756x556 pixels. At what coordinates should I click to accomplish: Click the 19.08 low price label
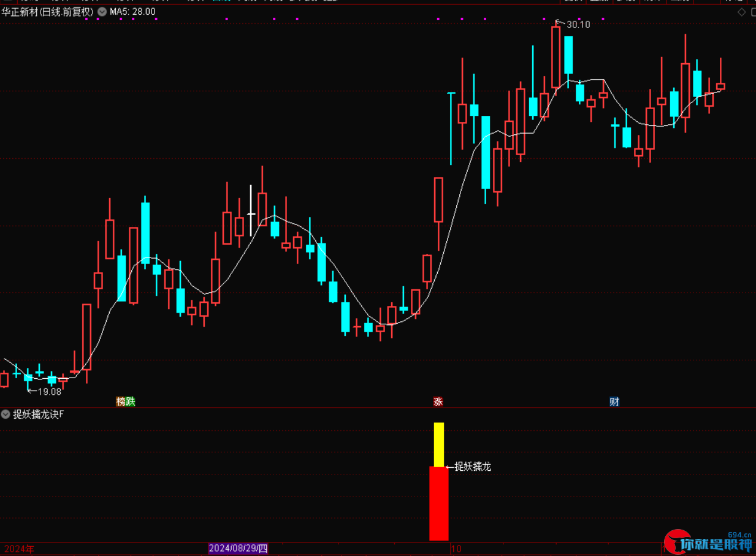(x=50, y=391)
